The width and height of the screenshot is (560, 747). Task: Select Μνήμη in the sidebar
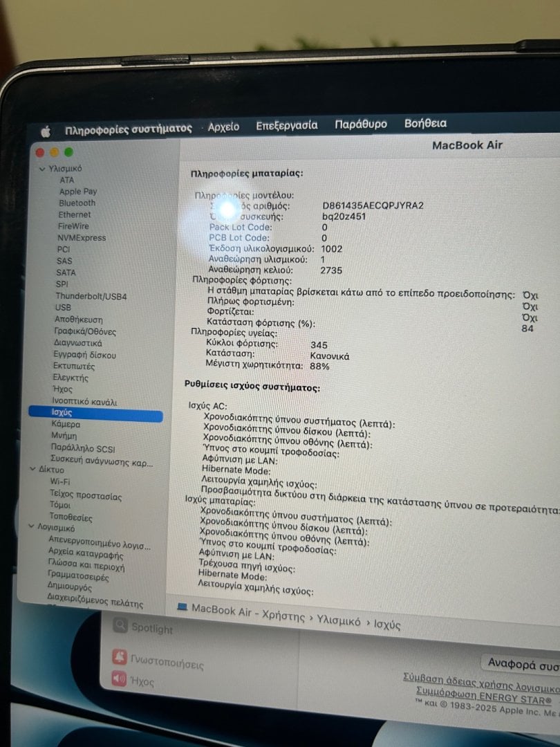64,436
